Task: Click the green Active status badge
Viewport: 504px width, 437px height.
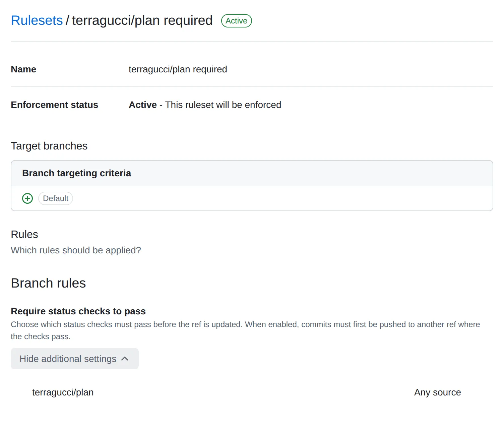Action: [237, 21]
